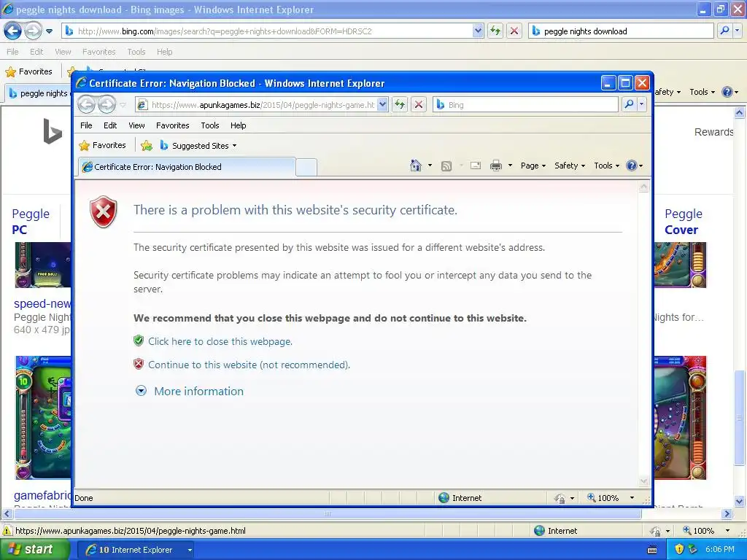This screenshot has height=560, width=747.
Task: Click the Peggle PC suggestion on the Bing page
Action: (31, 222)
